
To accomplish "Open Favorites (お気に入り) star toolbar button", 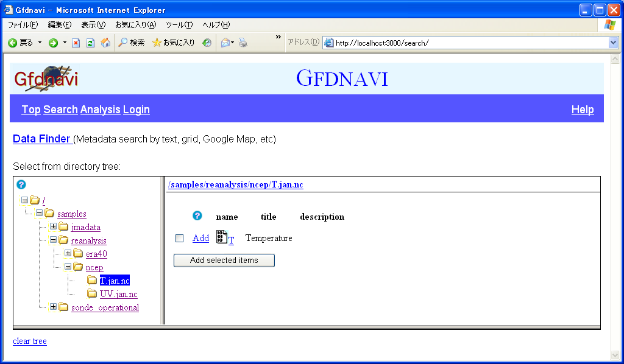I will click(174, 43).
